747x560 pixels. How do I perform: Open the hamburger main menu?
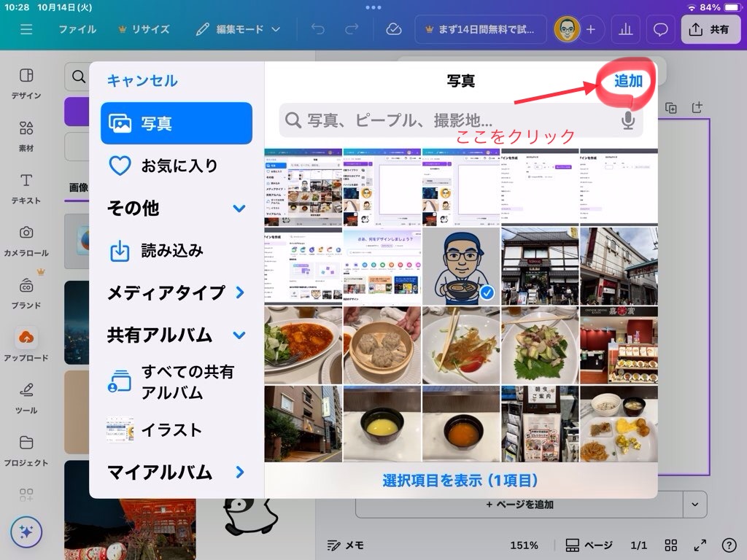coord(27,29)
